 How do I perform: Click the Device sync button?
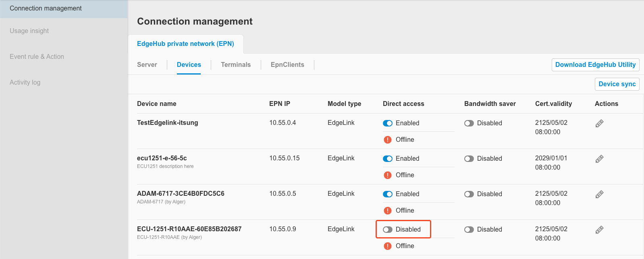617,84
